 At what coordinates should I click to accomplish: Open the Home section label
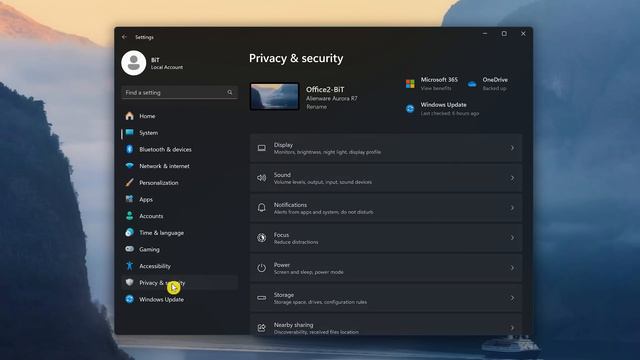point(147,116)
